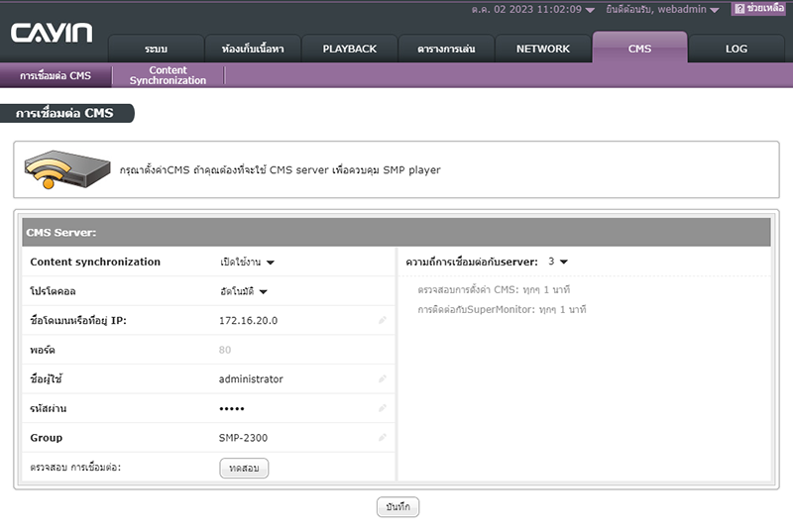Select the Content Synchronization sub-tab
Image resolution: width=793 pixels, height=532 pixels.
[x=168, y=76]
